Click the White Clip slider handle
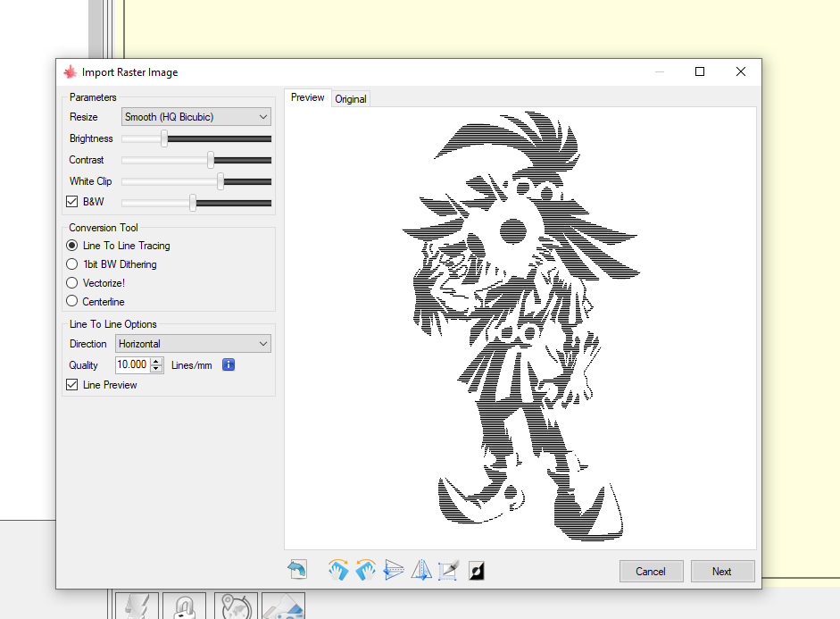 (220, 181)
